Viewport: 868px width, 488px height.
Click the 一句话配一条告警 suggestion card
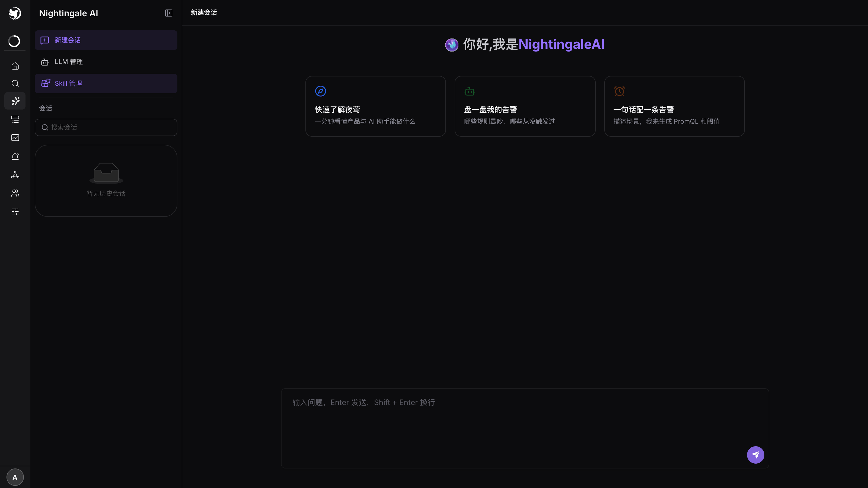point(675,106)
